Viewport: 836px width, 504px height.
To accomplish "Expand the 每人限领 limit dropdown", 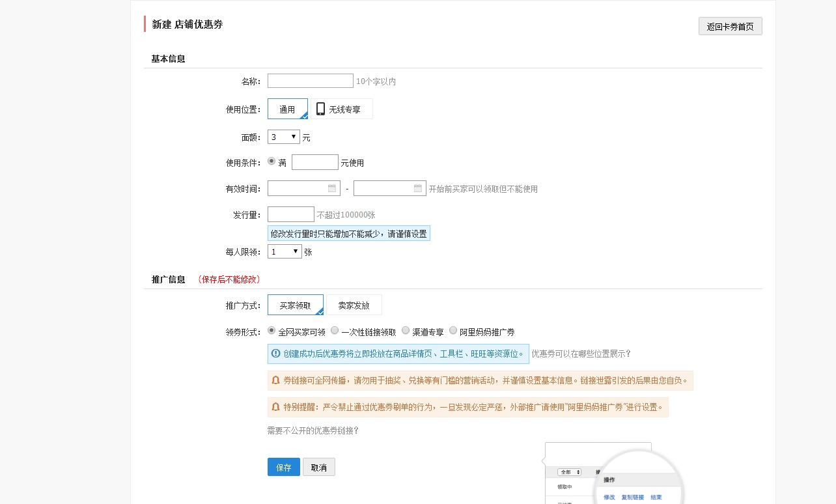I will click(285, 251).
